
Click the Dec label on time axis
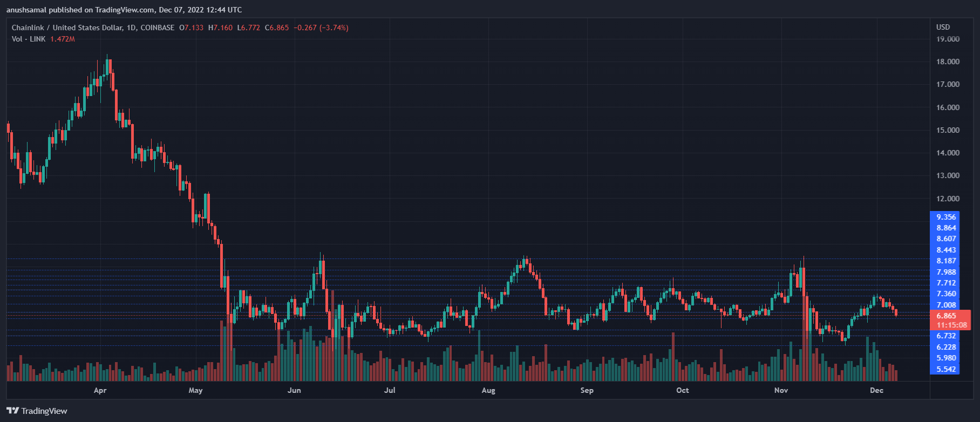tap(876, 390)
